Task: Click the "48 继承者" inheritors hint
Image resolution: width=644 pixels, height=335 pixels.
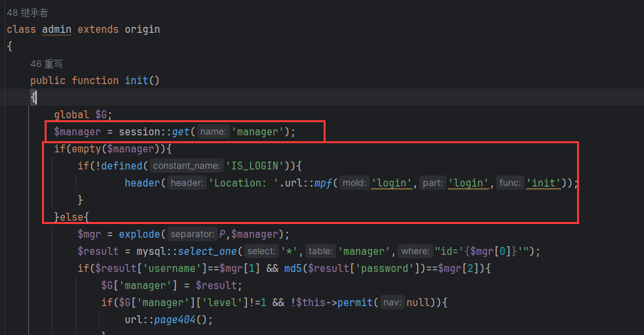Action: pos(27,13)
